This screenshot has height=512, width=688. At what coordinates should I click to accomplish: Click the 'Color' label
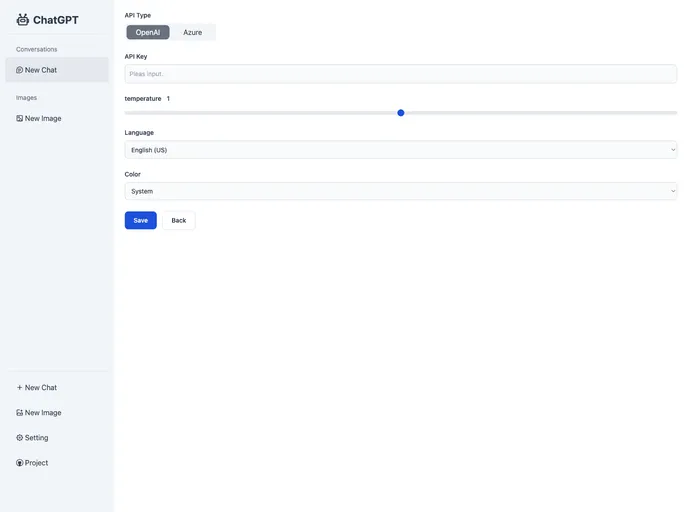click(x=133, y=174)
